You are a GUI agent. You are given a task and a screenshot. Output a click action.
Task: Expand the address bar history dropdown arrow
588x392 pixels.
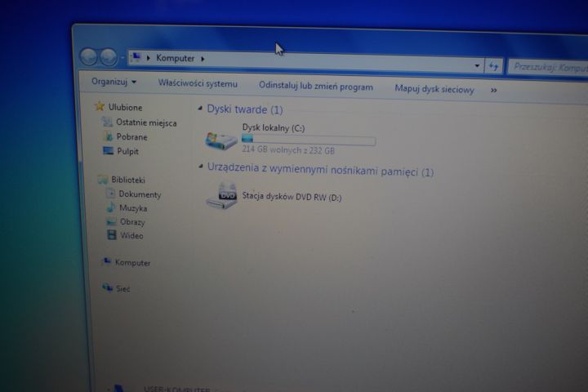click(478, 65)
